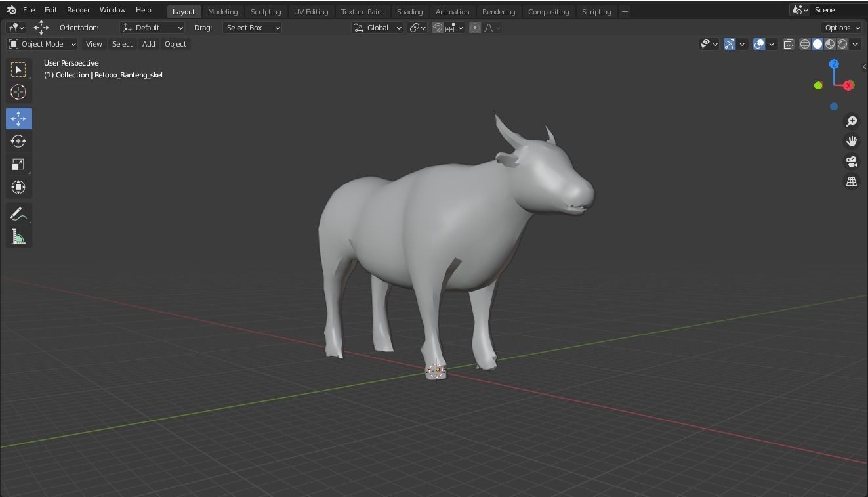Screen dimensions: 868x497
Task: Select the Move tool
Action: (x=18, y=118)
